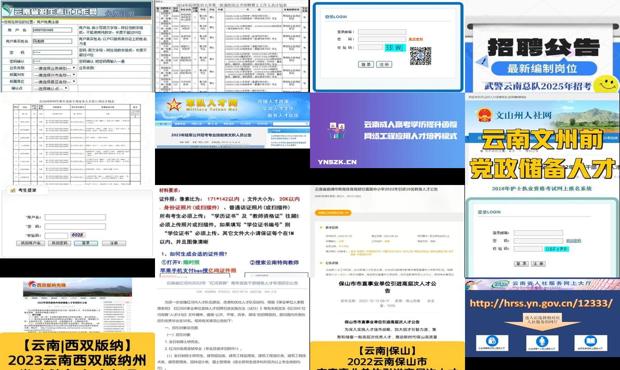620x370 pixels.
Task: Click the 登录 button in nurse exam login
Action: 521,264
